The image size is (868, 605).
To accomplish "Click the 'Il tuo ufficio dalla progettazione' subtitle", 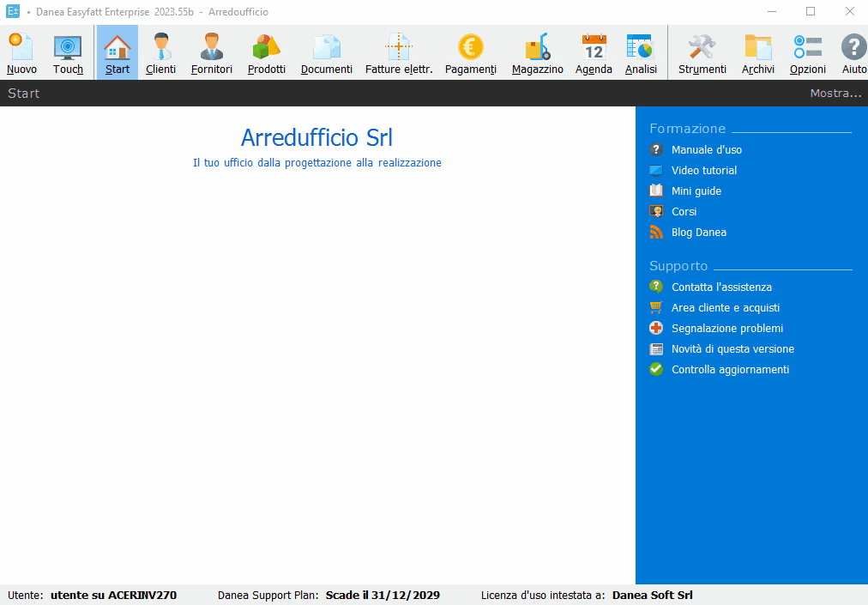I will point(316,163).
